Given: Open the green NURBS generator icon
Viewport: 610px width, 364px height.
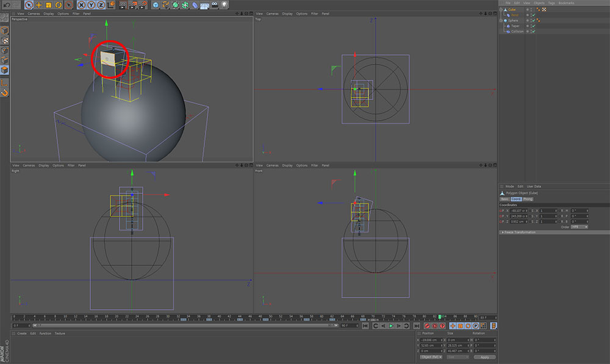Looking at the screenshot, I should pyautogui.click(x=176, y=5).
